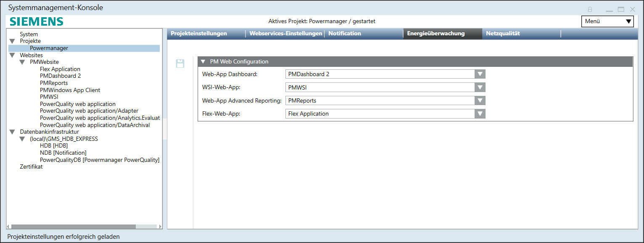Switch to the Netzqualität tab
Screen dimensions: 644x243
point(503,33)
